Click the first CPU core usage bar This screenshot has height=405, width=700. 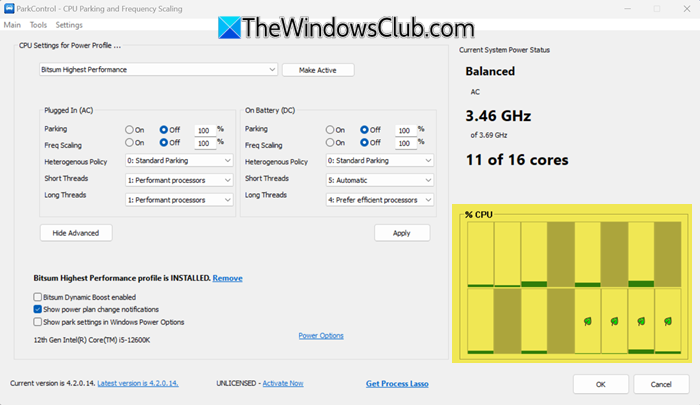[x=480, y=254]
